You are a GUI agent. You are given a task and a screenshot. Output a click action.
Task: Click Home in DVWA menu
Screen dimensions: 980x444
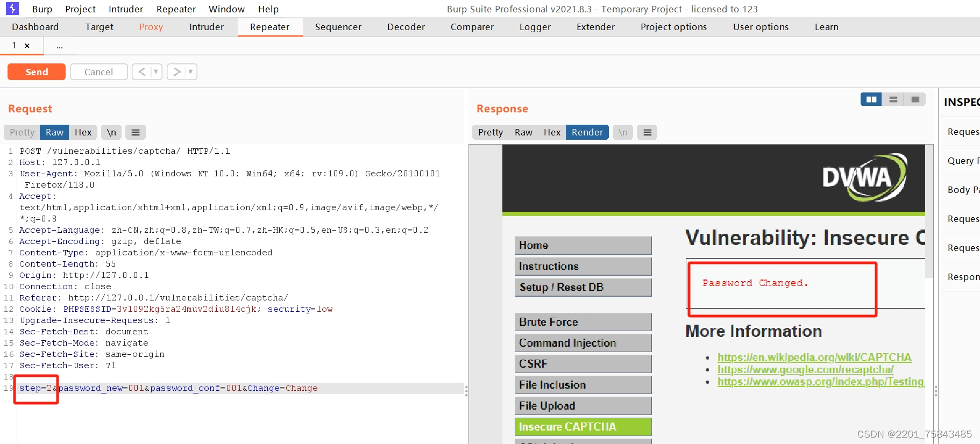pos(583,245)
